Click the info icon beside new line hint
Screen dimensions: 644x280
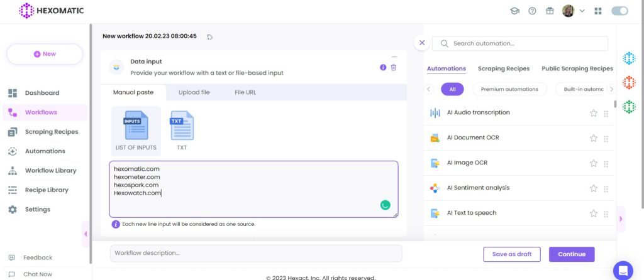[x=116, y=224]
